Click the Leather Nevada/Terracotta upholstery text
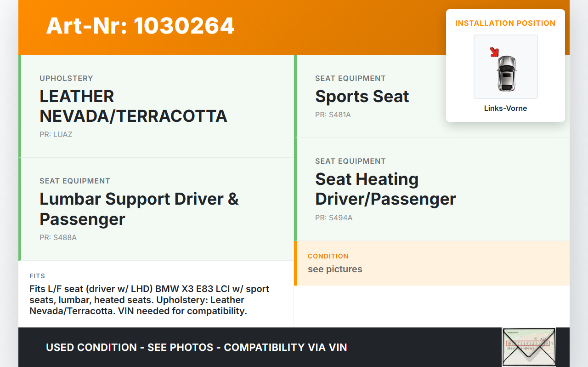 pos(133,106)
